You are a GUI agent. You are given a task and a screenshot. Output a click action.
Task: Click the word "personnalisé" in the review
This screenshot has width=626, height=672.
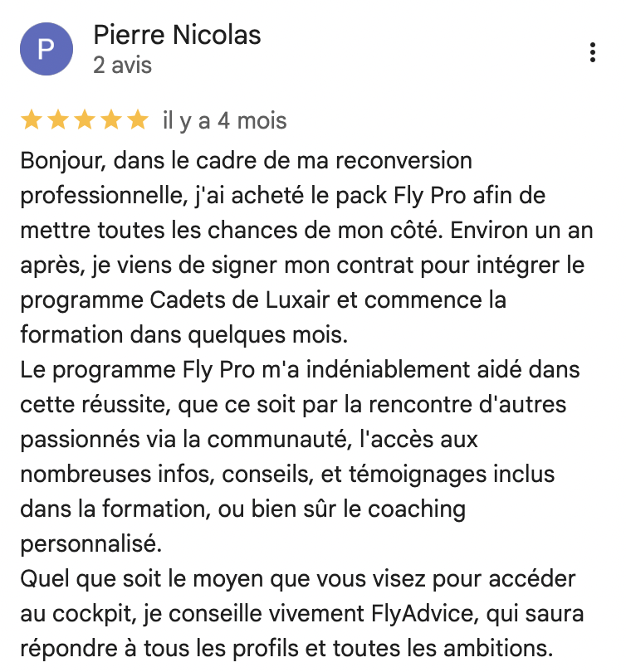tap(90, 543)
